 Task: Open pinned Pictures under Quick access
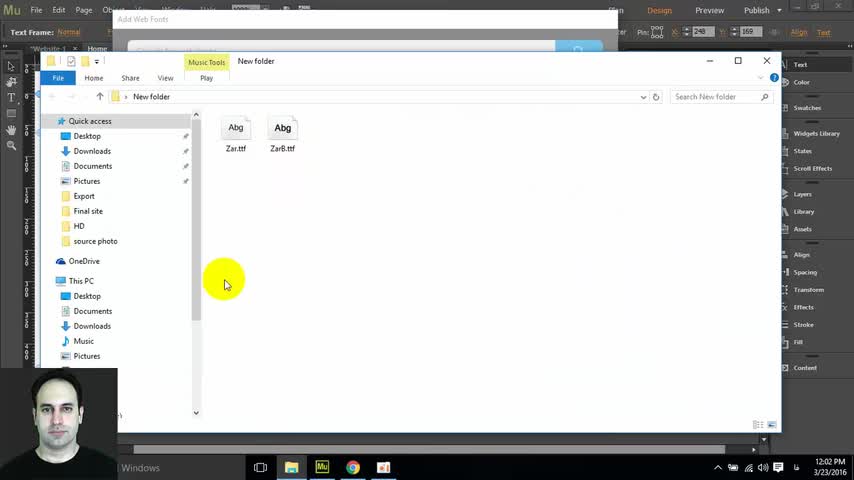click(x=87, y=181)
